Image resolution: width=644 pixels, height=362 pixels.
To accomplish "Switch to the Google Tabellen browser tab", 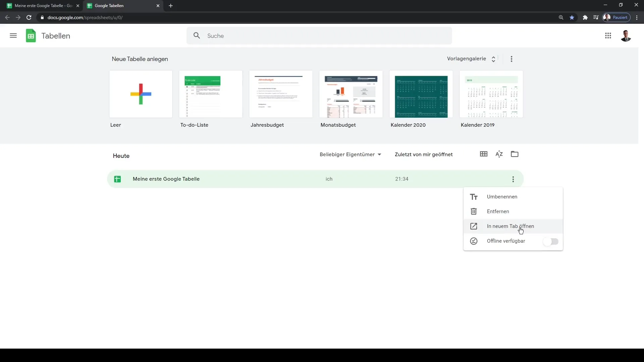I will (122, 6).
